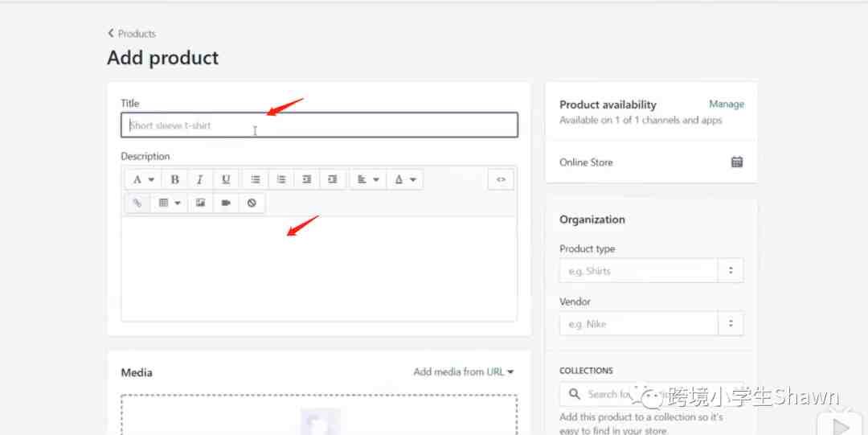This screenshot has width=868, height=435.
Task: Click the product Title input field
Action: (x=319, y=125)
